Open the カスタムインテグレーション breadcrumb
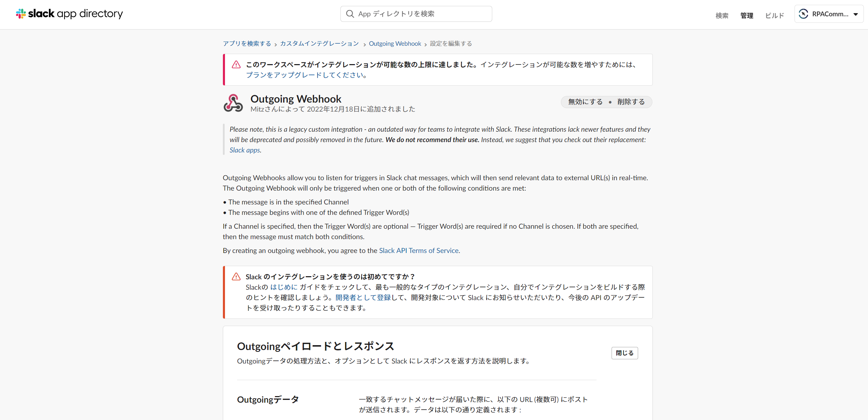This screenshot has height=420, width=868. pyautogui.click(x=319, y=43)
